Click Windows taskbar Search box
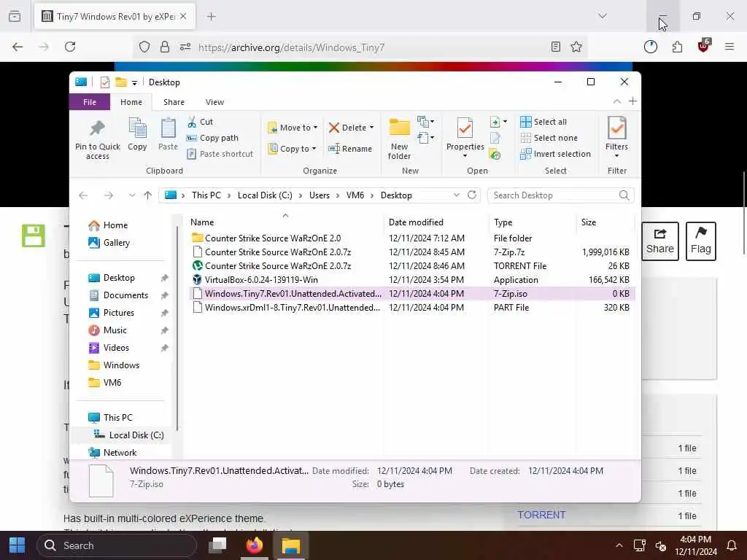Viewport: 747px width, 560px height. pos(116,545)
